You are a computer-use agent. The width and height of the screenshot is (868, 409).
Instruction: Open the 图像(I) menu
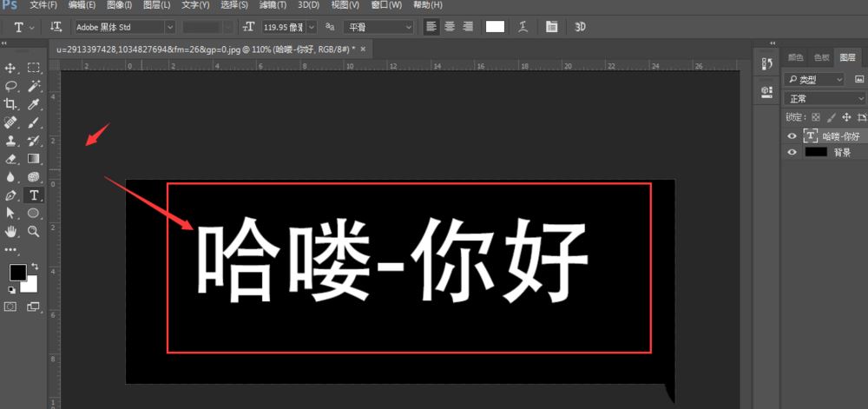pos(119,5)
